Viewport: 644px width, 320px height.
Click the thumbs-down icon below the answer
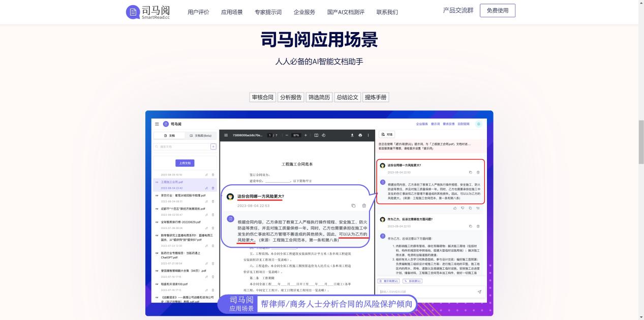(463, 208)
